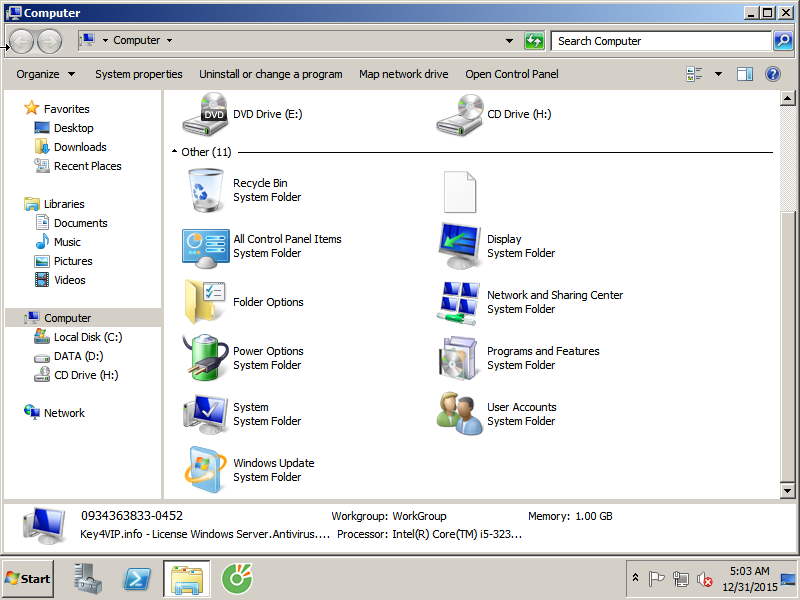Open the Coc Coc browser from the taskbar
Viewport: 800px width, 600px height.
click(x=237, y=579)
